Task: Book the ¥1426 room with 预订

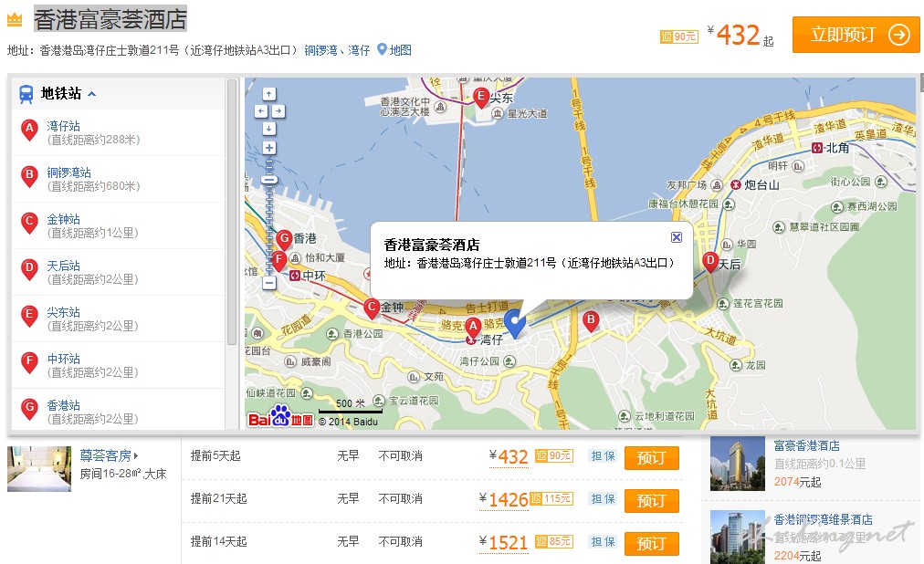Action: (651, 501)
